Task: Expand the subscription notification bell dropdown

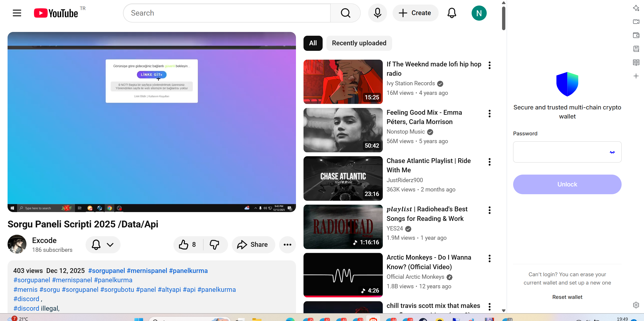Action: pos(103,245)
